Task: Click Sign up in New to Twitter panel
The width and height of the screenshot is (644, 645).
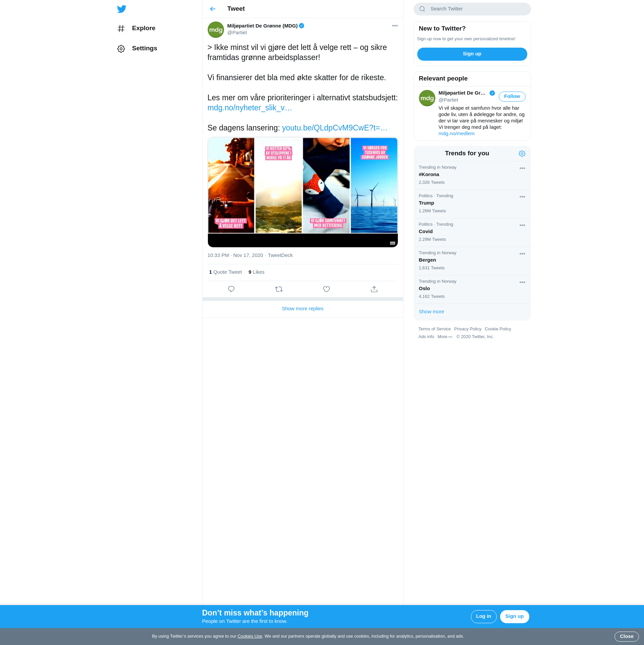Action: click(x=472, y=54)
